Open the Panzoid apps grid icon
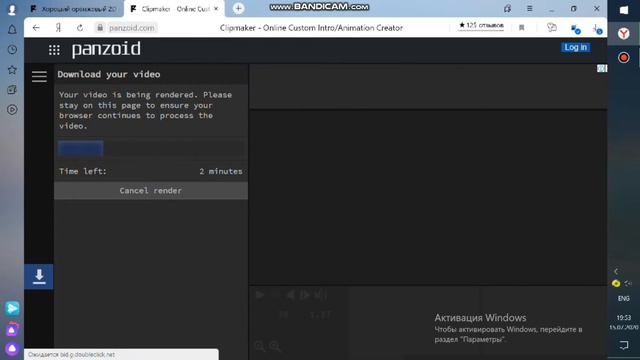Image resolution: width=640 pixels, height=360 pixels. coord(54,50)
